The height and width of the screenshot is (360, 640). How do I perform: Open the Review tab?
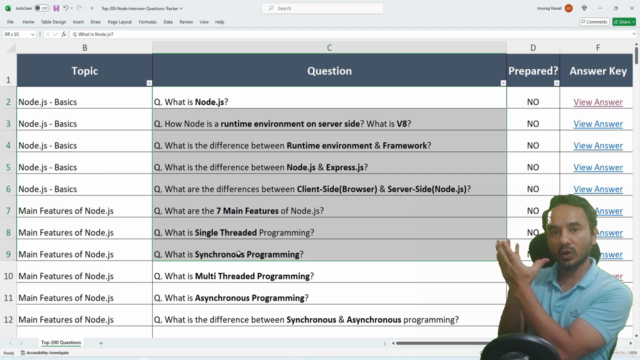pyautogui.click(x=186, y=22)
